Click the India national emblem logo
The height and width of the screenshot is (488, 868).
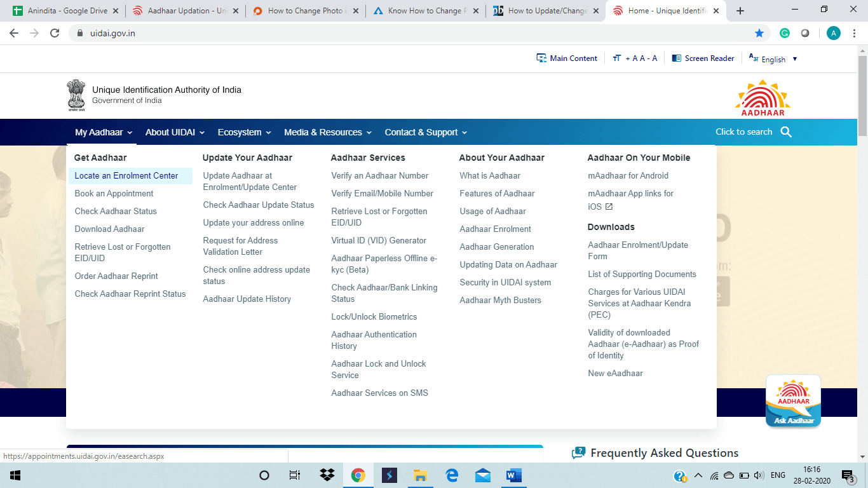pos(76,95)
